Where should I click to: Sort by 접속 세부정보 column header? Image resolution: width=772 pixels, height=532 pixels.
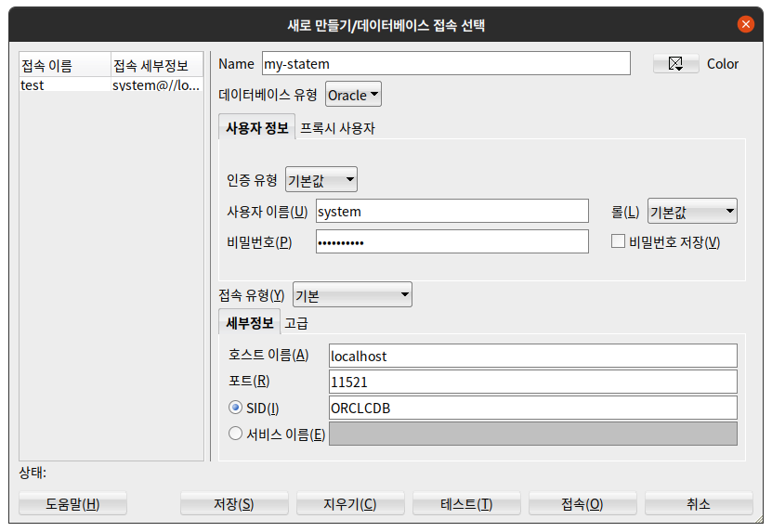pos(157,65)
